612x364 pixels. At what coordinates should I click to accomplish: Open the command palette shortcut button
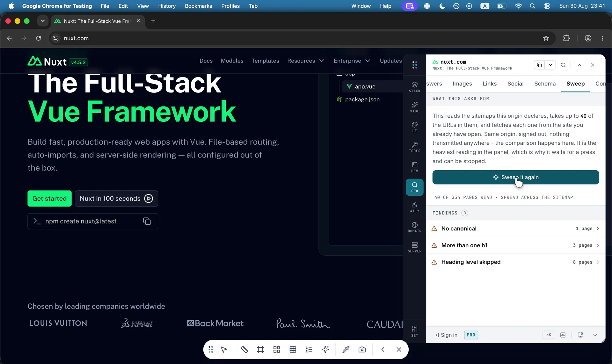point(549,335)
